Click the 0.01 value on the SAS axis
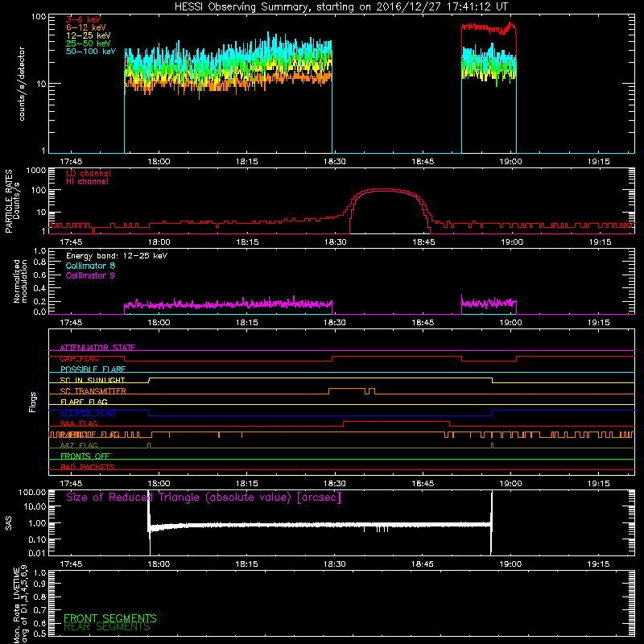Viewport: 644px width, 644px height. (x=37, y=554)
